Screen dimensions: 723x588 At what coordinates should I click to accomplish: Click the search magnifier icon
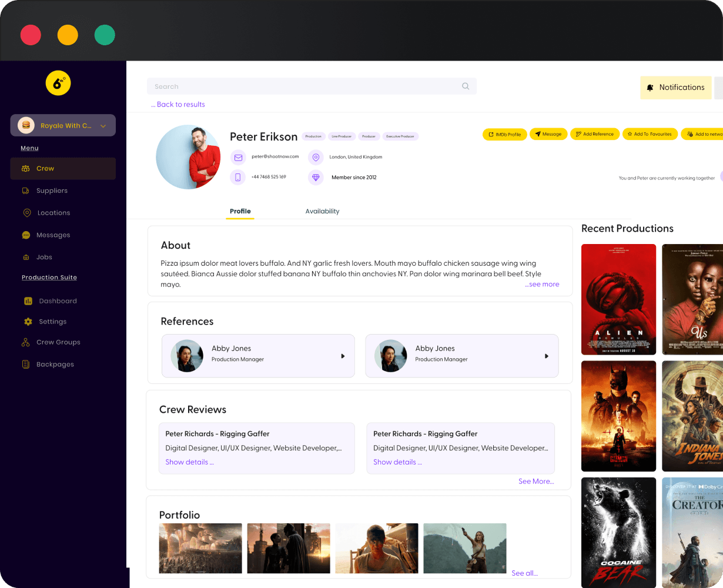pos(466,86)
